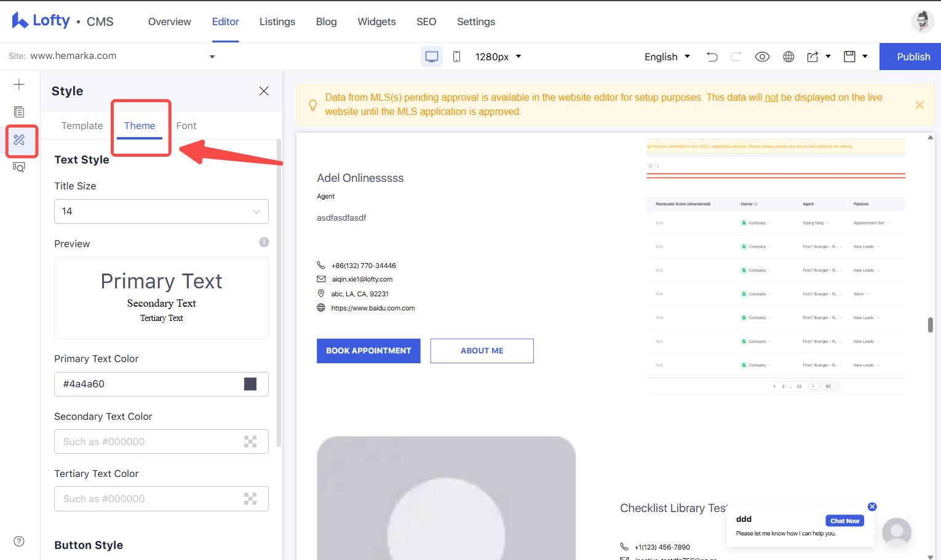Click the Checklist Library Test heading
Viewport: 941px width, 560px height.
[x=673, y=508]
